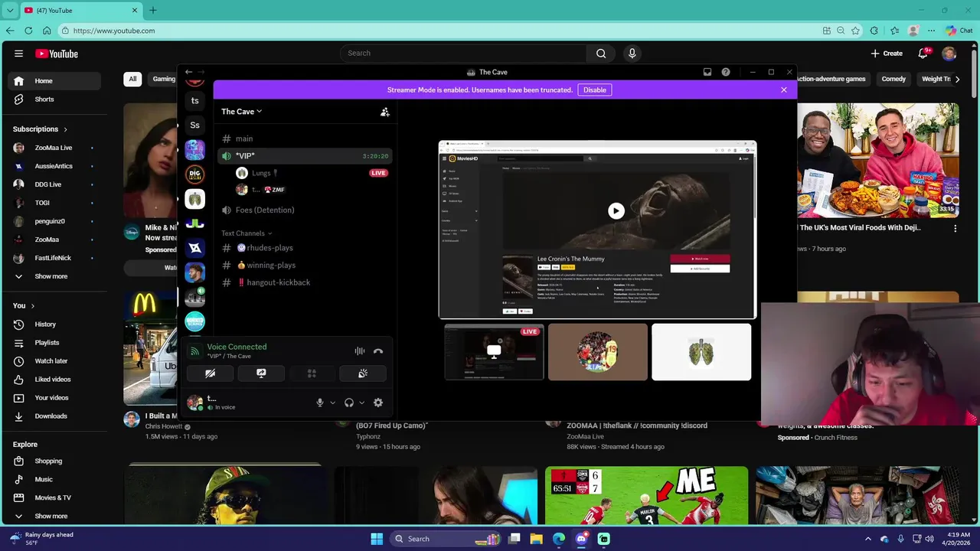Open the YouTube guide hamburger menu
Viewport: 980px width, 551px height.
[x=18, y=54]
